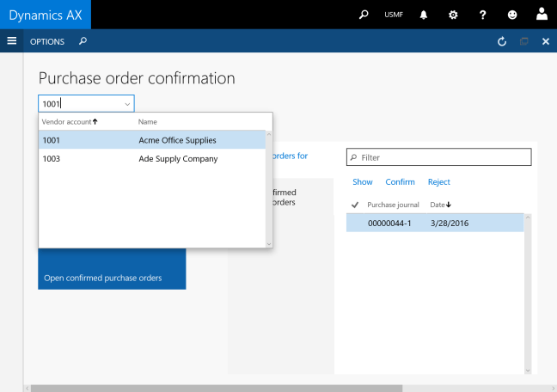Open the OPTIONS menu
557x392 pixels.
click(47, 40)
